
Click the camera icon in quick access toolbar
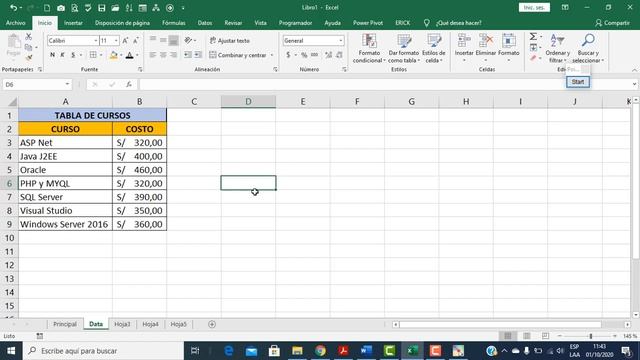pyautogui.click(x=61, y=8)
